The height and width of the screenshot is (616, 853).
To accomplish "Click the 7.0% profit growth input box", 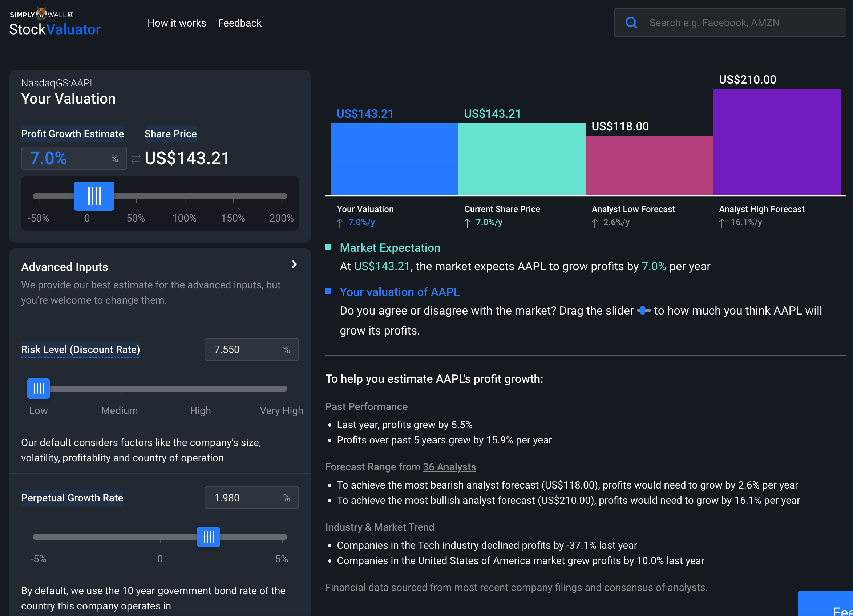I will tap(74, 158).
